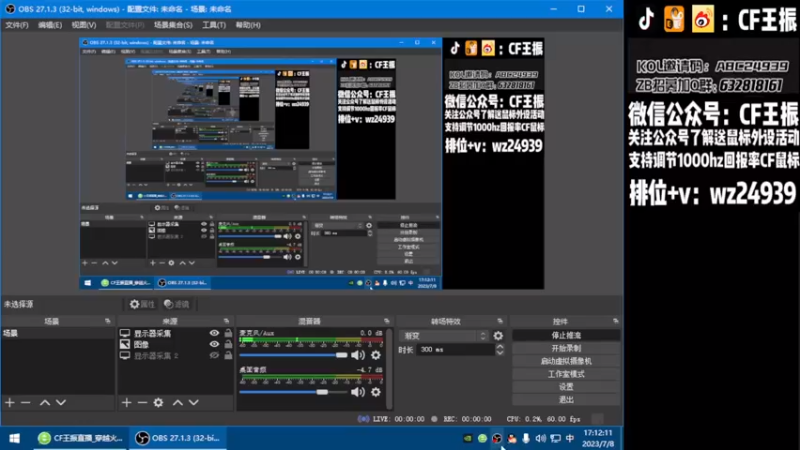
Task: Show the 显示器采集 2 source with eye icon
Action: point(214,355)
